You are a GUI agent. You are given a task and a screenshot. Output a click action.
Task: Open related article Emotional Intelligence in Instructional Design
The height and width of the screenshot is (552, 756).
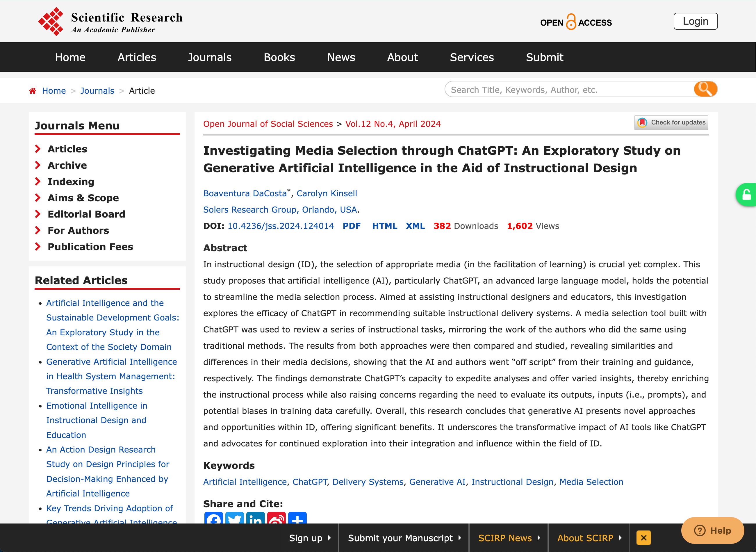[x=97, y=420]
